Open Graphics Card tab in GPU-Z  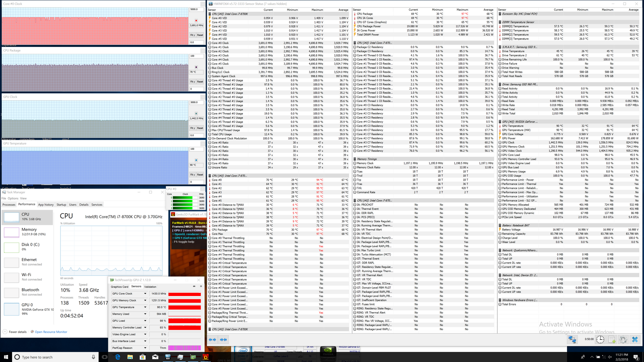[x=119, y=287]
